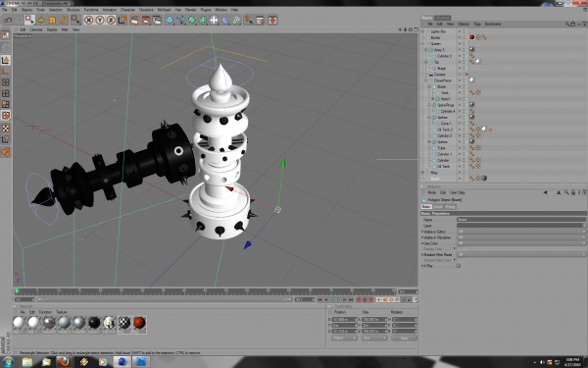Toggle the Y axis lock
Viewport: 588px width, 368px height.
tap(100, 20)
